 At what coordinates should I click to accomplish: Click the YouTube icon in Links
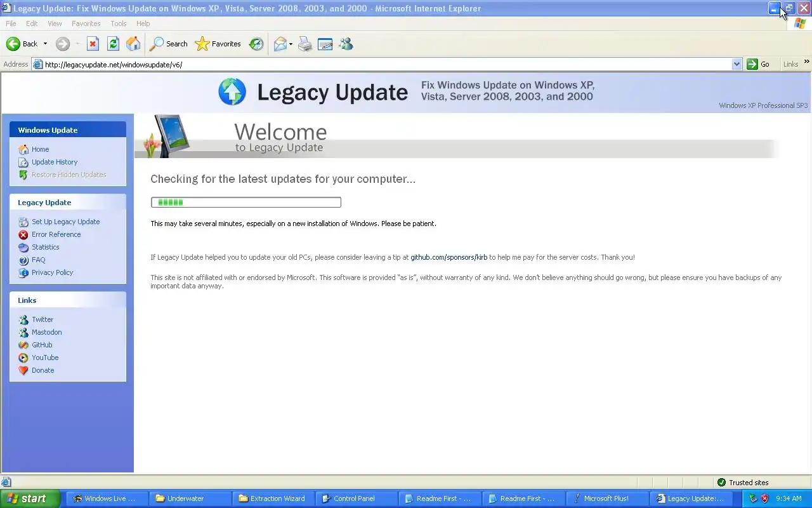pyautogui.click(x=23, y=358)
